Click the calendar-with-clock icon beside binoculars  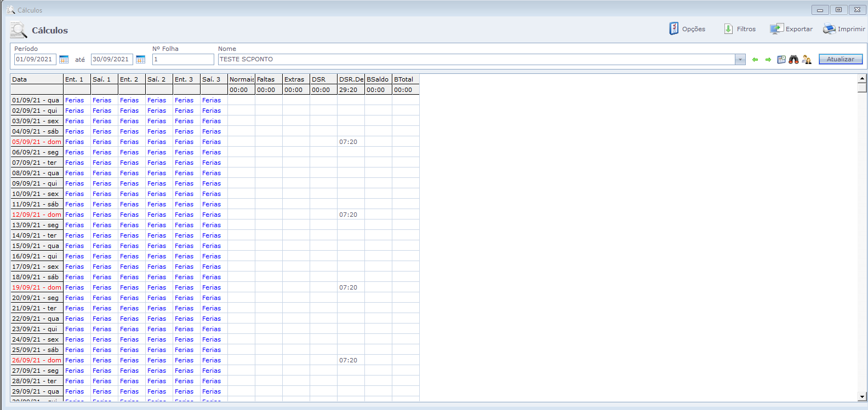pos(781,60)
